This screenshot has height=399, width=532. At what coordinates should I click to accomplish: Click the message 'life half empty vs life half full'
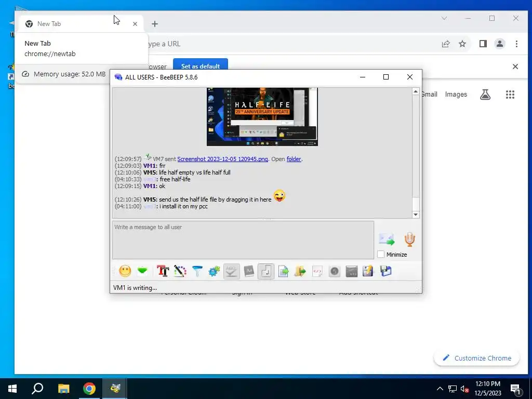point(194,172)
